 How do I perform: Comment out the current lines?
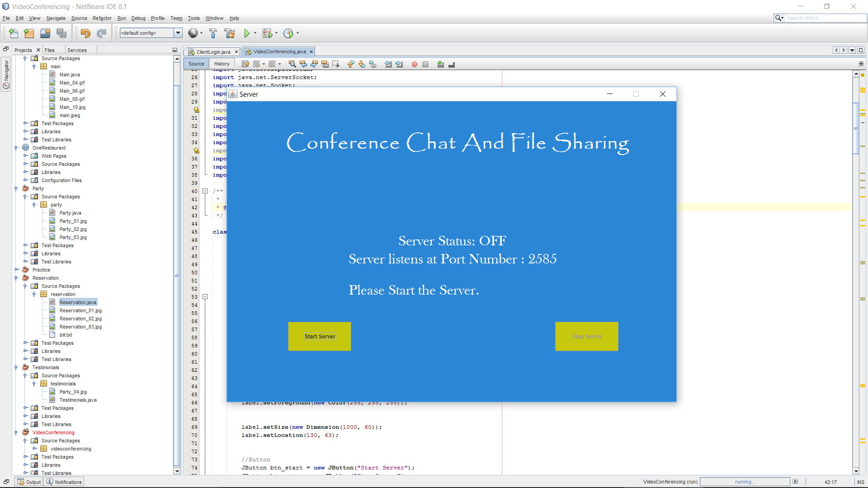pyautogui.click(x=441, y=64)
